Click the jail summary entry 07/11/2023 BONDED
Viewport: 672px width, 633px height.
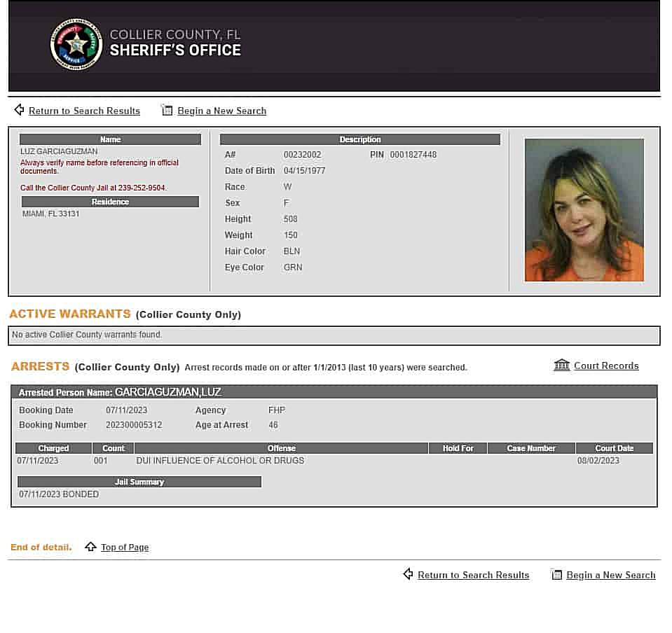tap(59, 494)
